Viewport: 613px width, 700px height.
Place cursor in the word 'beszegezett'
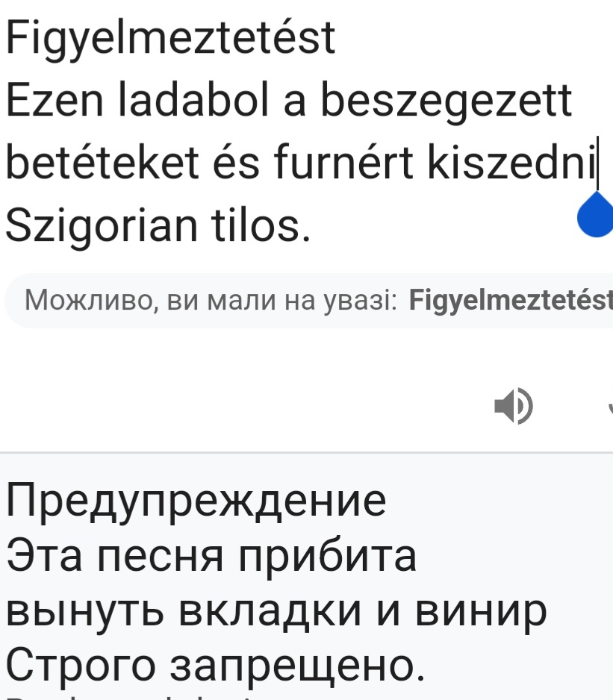(446, 102)
